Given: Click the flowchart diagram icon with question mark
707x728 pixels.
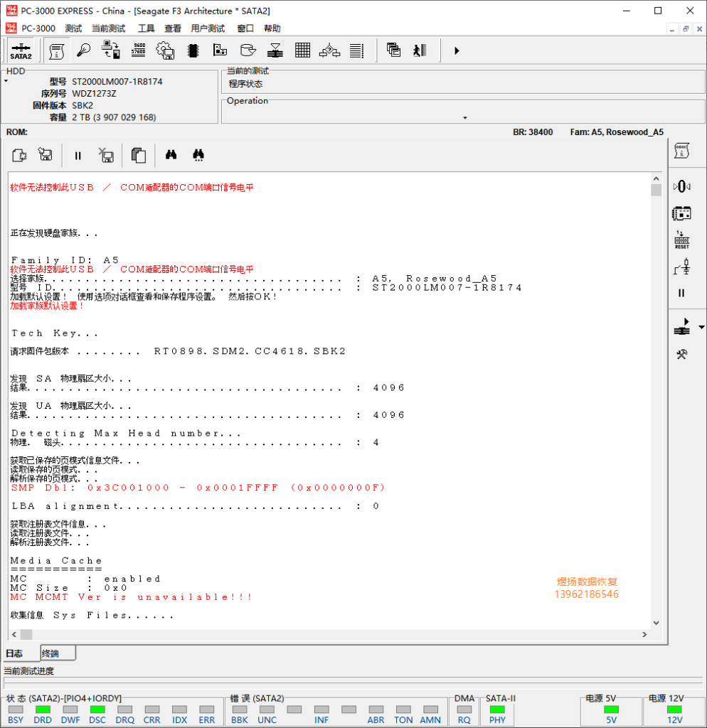Looking at the screenshot, I should click(x=330, y=50).
